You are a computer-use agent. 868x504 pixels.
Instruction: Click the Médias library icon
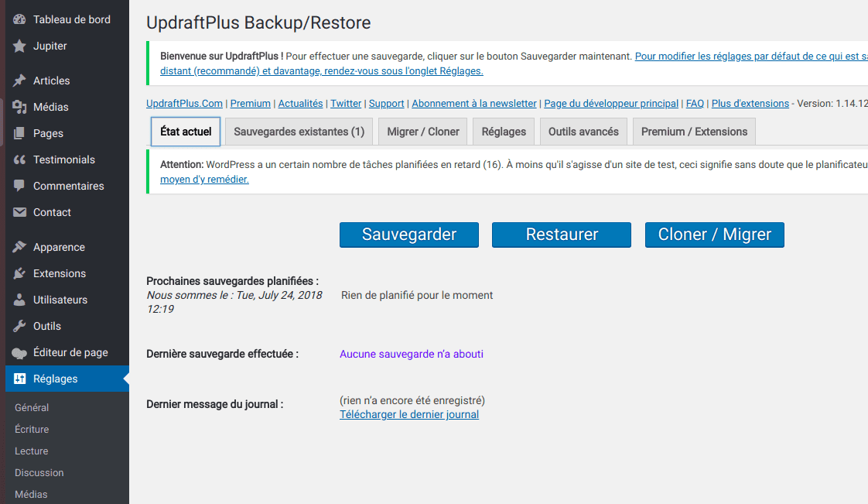pos(20,107)
